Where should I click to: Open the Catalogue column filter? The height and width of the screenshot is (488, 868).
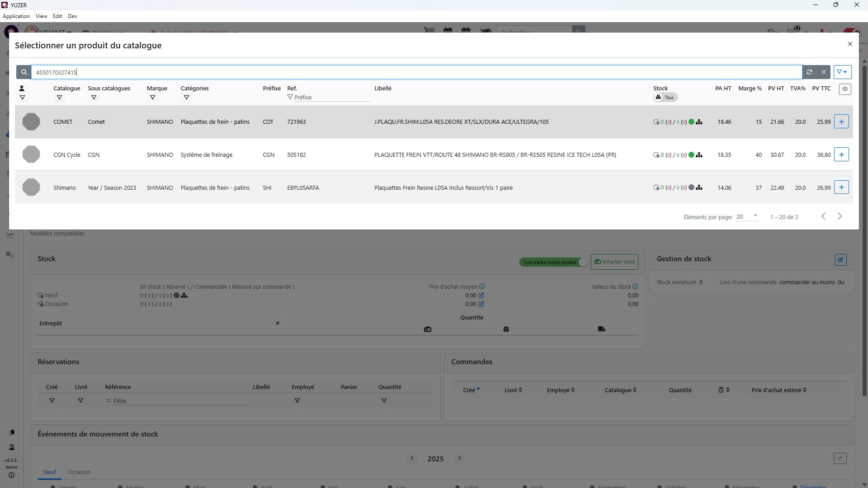pyautogui.click(x=59, y=98)
